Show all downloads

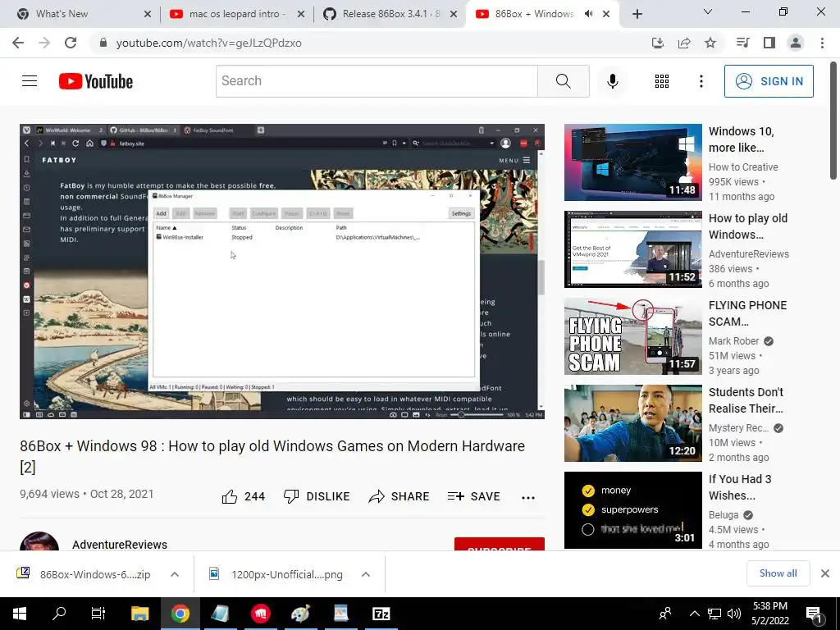coord(778,573)
